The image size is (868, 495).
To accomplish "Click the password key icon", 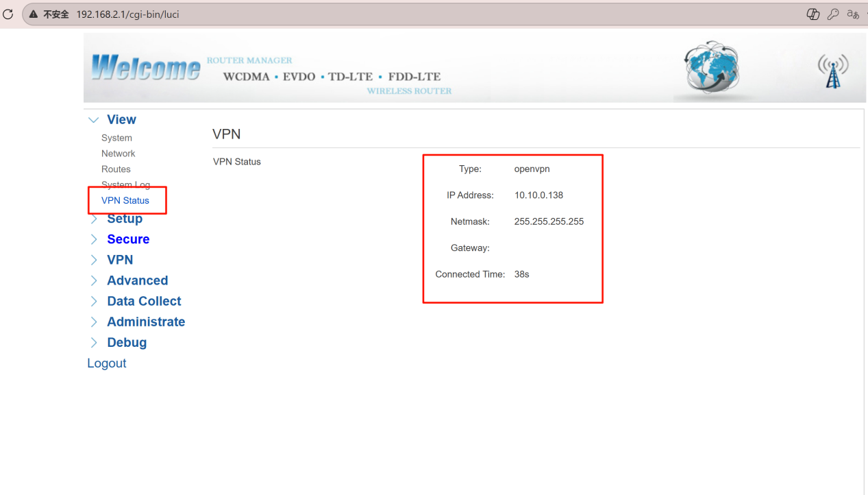I will [x=833, y=14].
